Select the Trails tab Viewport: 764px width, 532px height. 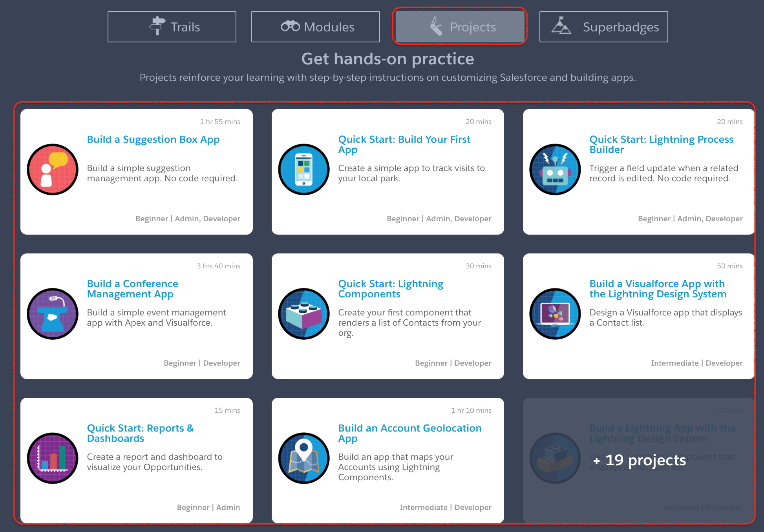[x=172, y=26]
